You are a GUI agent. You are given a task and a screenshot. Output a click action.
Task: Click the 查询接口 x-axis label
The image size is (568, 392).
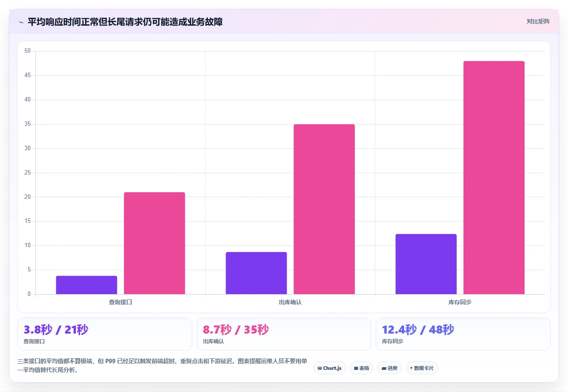point(121,302)
